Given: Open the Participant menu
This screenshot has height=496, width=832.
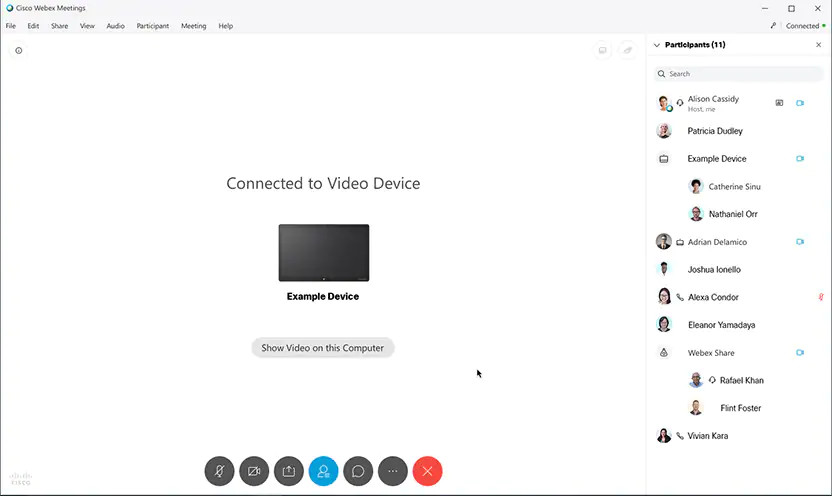Looking at the screenshot, I should 153,25.
